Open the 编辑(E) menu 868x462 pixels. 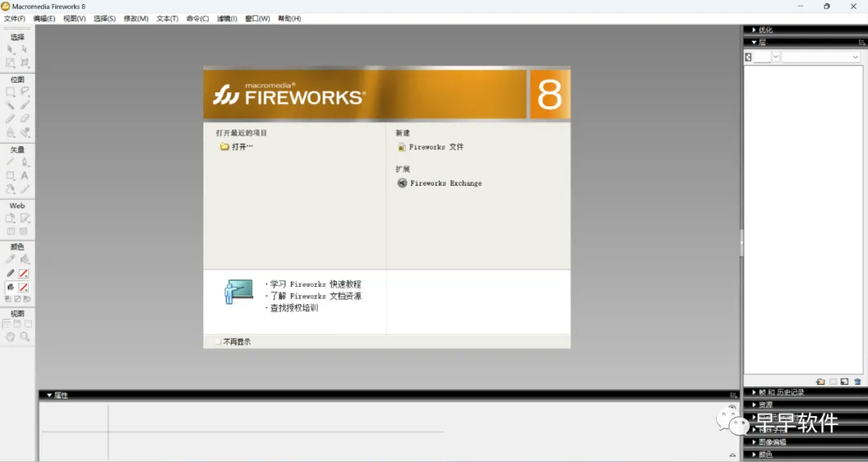coord(44,18)
